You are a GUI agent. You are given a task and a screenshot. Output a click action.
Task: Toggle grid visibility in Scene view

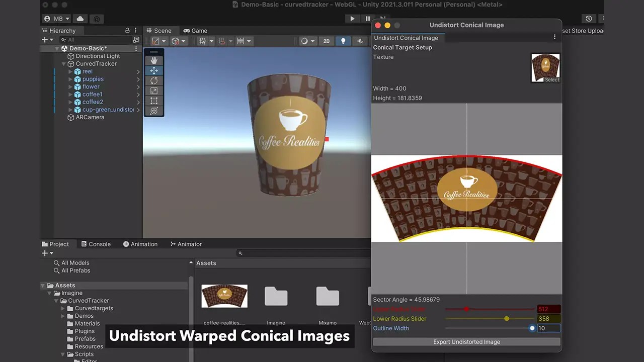[202, 41]
